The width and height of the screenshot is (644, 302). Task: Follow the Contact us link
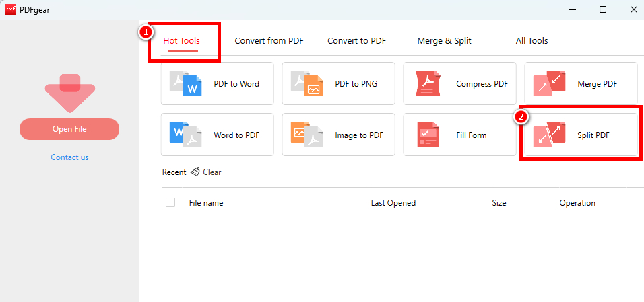pyautogui.click(x=69, y=157)
